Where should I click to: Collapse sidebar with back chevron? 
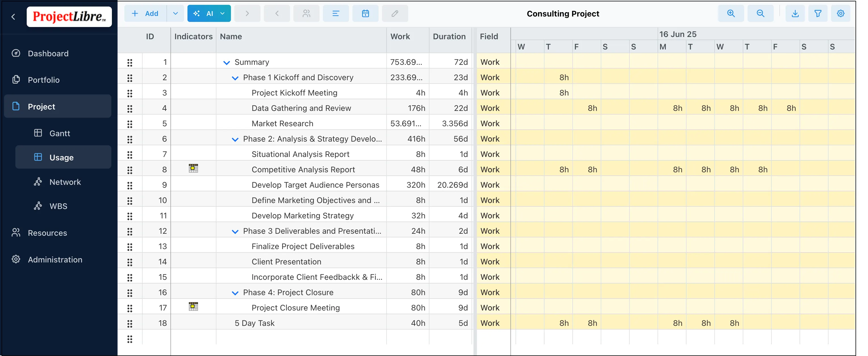[x=13, y=16]
